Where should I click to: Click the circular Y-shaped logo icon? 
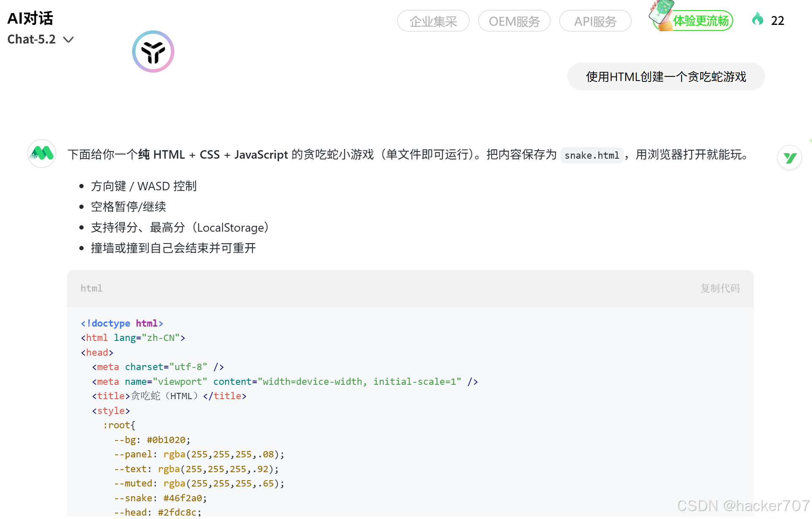pyautogui.click(x=153, y=51)
